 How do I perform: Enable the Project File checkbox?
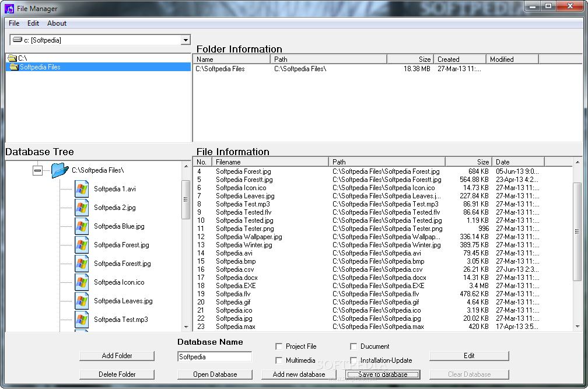click(x=279, y=346)
